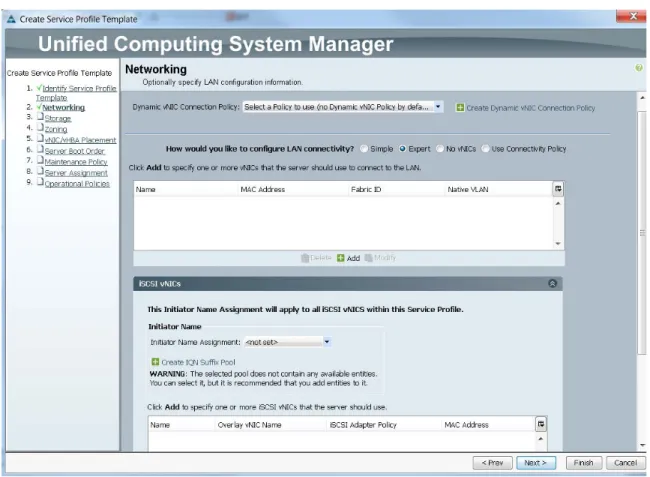Go to the Zoning wizard step
Viewport: 650px width, 477px height.
click(x=56, y=129)
